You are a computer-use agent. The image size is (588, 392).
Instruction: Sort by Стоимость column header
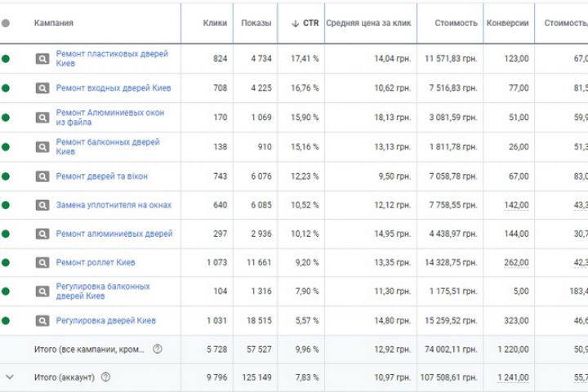pyautogui.click(x=457, y=24)
